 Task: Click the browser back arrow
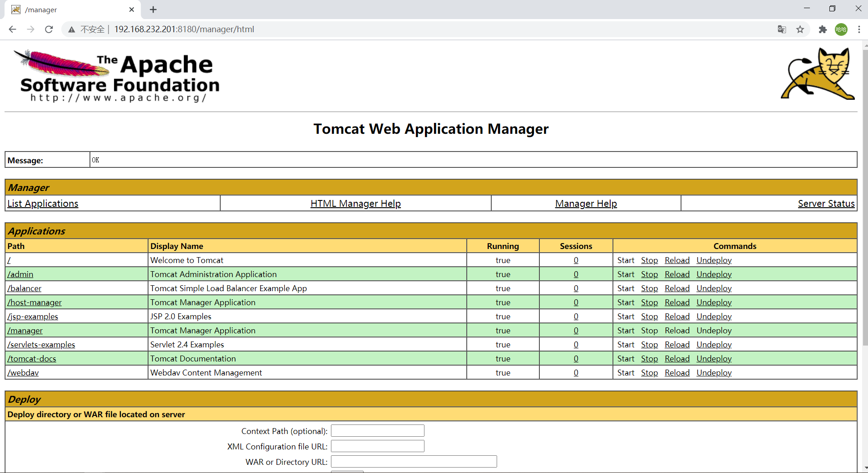tap(12, 29)
